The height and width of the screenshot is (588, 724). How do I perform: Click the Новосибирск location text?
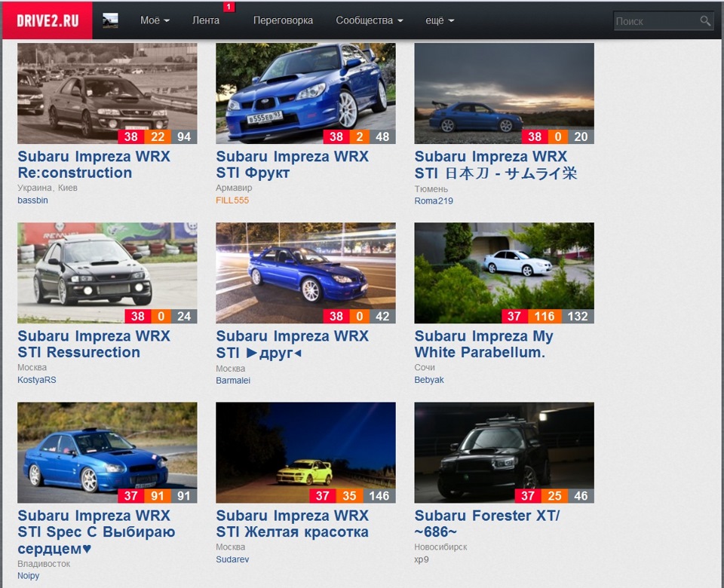[441, 547]
